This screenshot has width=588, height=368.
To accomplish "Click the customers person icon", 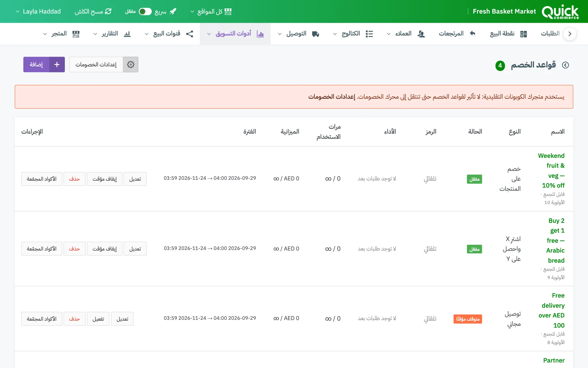I will 421,34.
